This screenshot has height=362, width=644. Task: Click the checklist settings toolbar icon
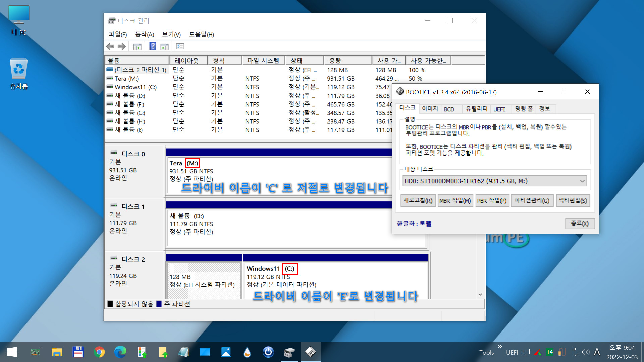(180, 46)
